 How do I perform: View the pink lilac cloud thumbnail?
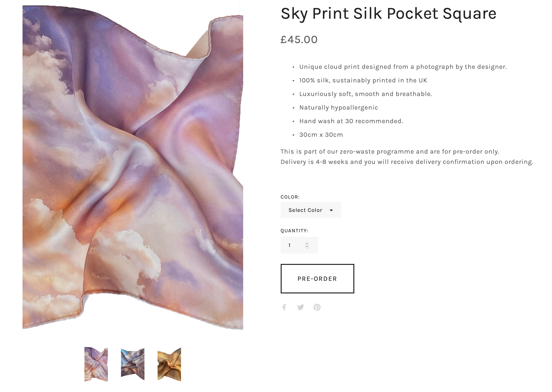pos(96,364)
